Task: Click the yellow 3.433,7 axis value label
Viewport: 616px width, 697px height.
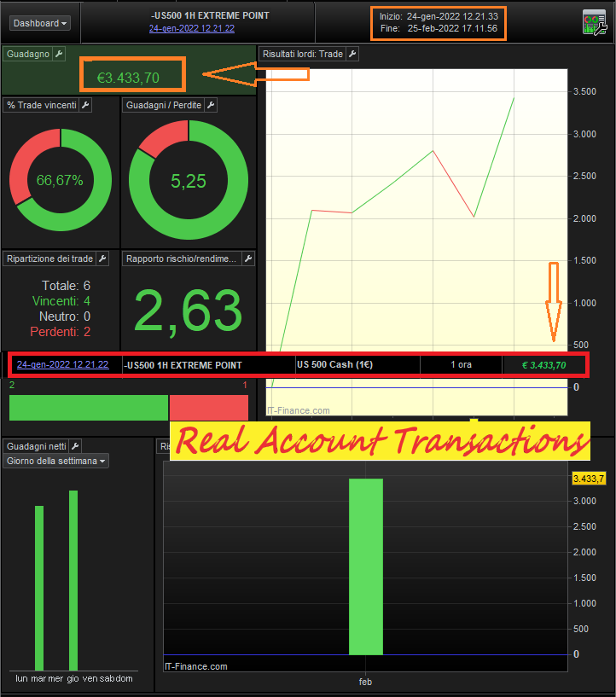Action: 589,479
